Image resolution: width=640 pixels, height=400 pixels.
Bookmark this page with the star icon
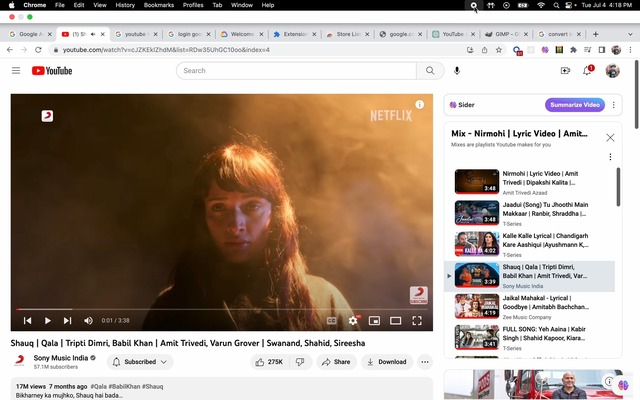(498, 50)
